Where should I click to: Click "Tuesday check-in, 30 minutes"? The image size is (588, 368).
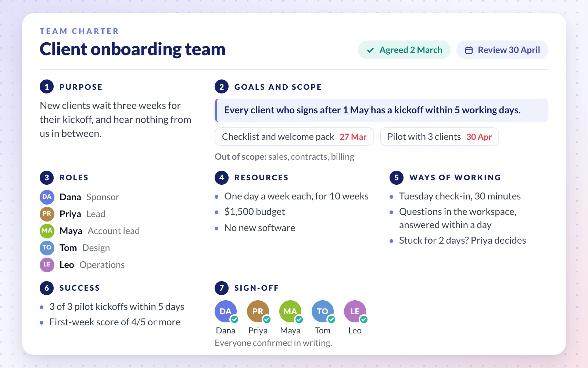click(460, 196)
